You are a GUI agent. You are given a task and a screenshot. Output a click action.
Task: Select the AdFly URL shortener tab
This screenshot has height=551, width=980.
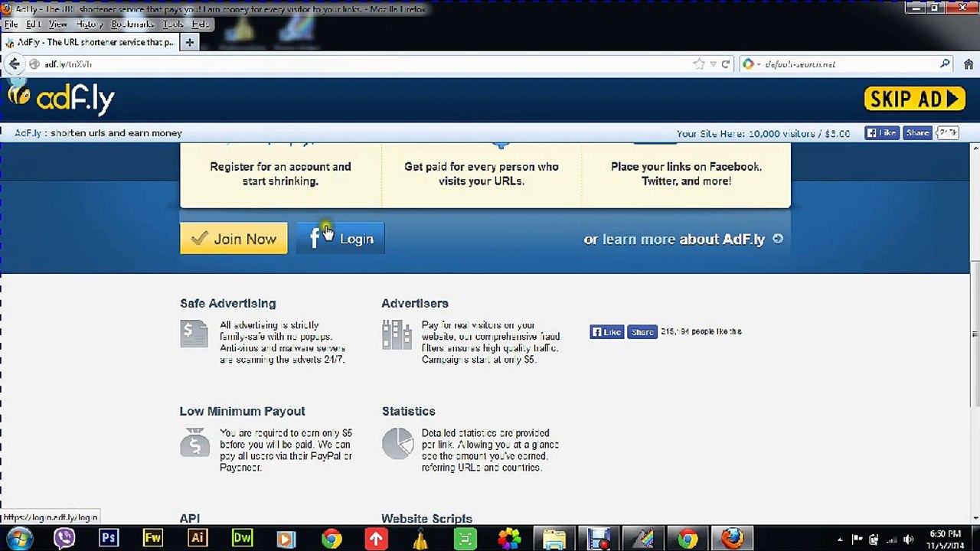point(90,42)
